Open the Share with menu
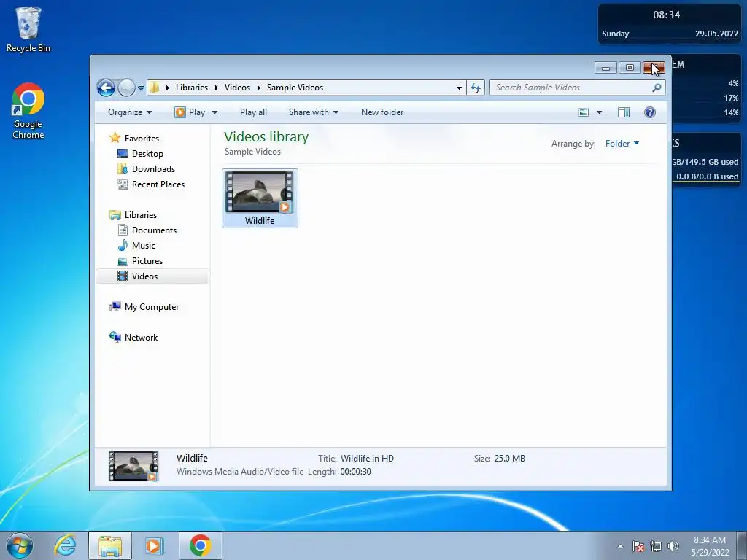 click(x=314, y=112)
